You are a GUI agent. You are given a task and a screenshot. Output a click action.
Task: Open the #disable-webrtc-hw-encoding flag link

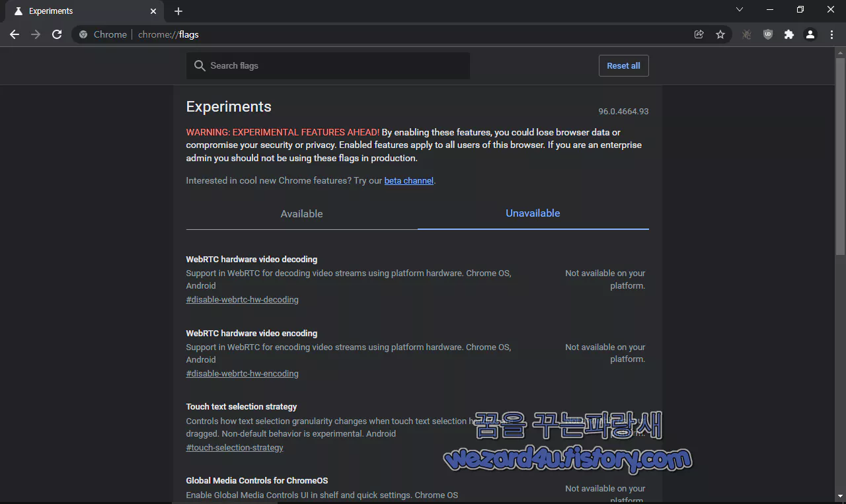[x=243, y=374]
